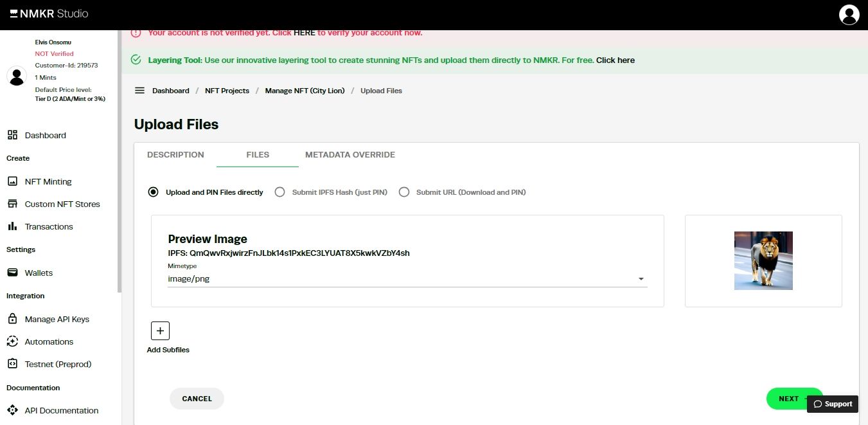Image resolution: width=868 pixels, height=425 pixels.
Task: Switch to Testnet (Preprod)
Action: click(57, 364)
